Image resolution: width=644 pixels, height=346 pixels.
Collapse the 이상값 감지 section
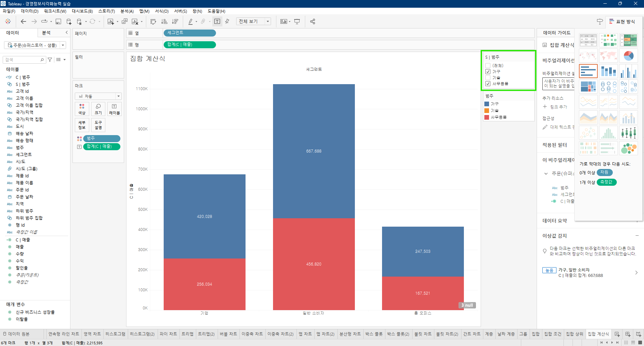(637, 236)
